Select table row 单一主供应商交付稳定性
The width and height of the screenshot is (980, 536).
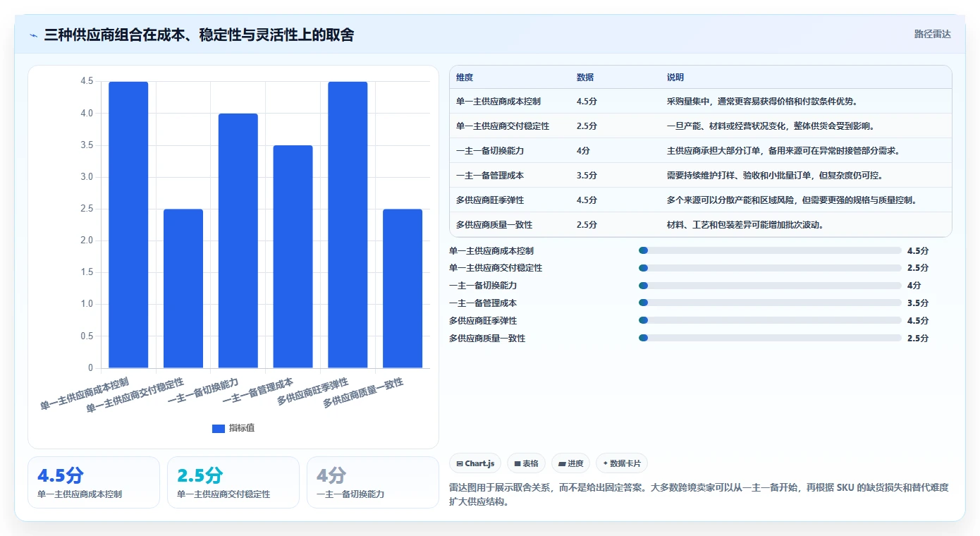pos(700,126)
